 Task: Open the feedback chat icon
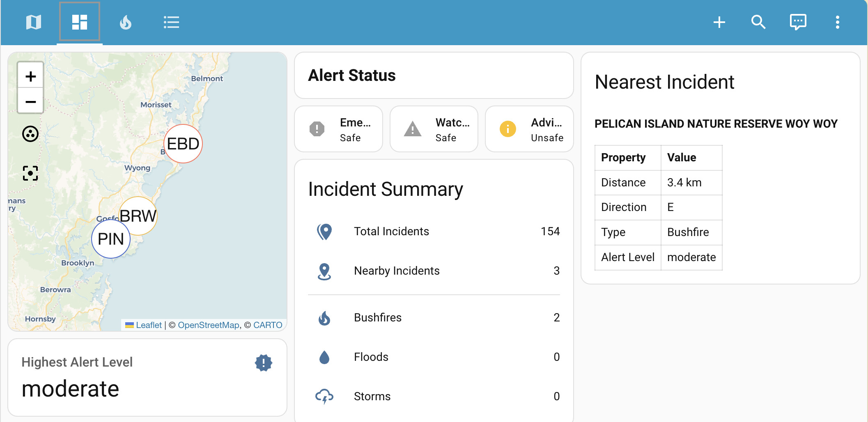798,22
